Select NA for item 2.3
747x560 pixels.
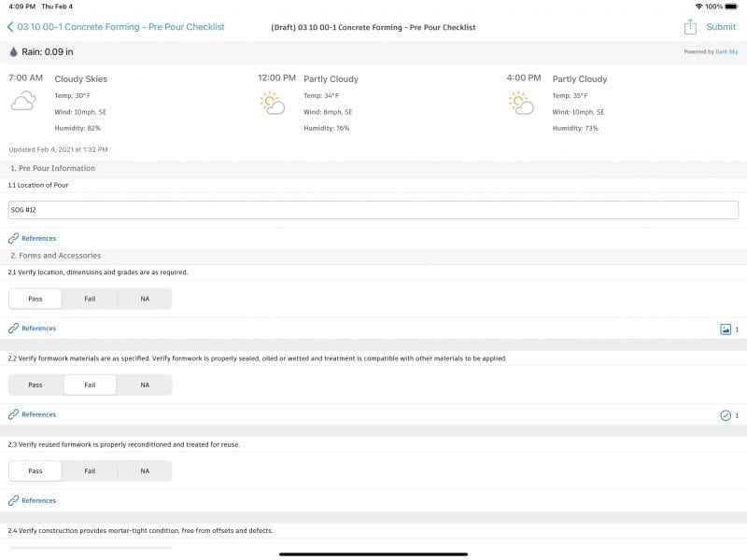[x=145, y=471]
